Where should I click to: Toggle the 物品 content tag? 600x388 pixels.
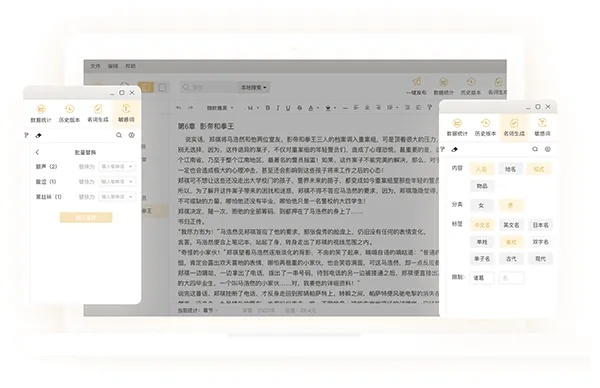click(x=482, y=186)
